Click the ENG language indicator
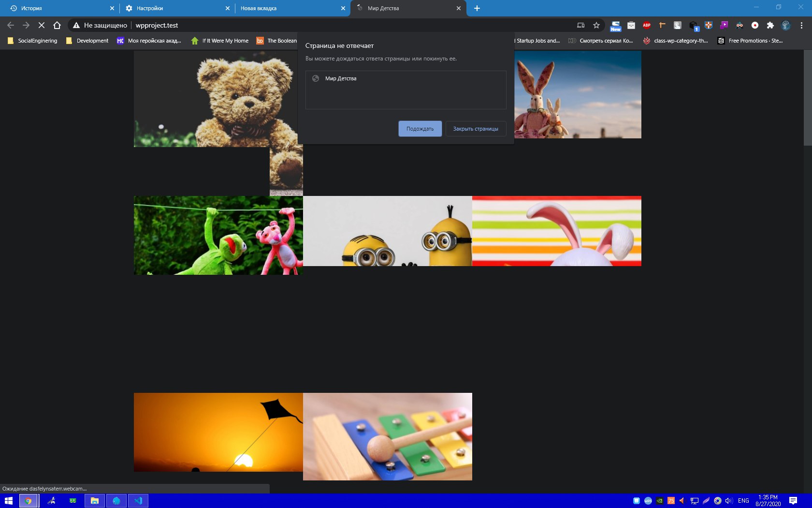 click(743, 501)
